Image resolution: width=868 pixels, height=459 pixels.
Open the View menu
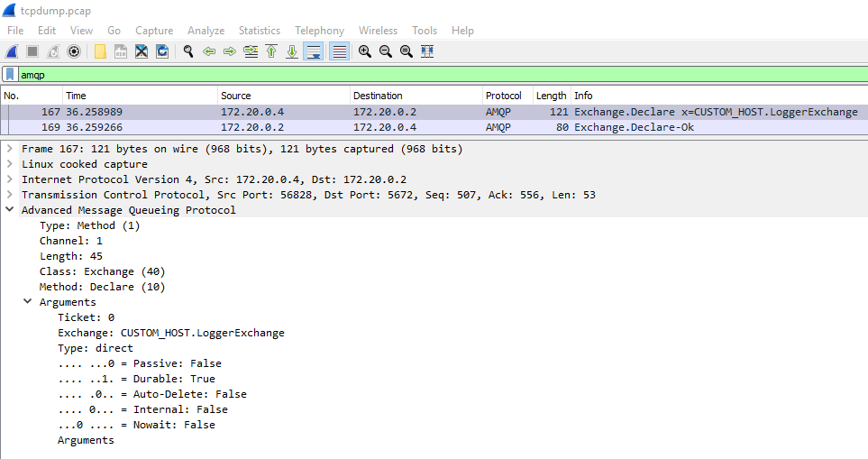click(x=81, y=31)
